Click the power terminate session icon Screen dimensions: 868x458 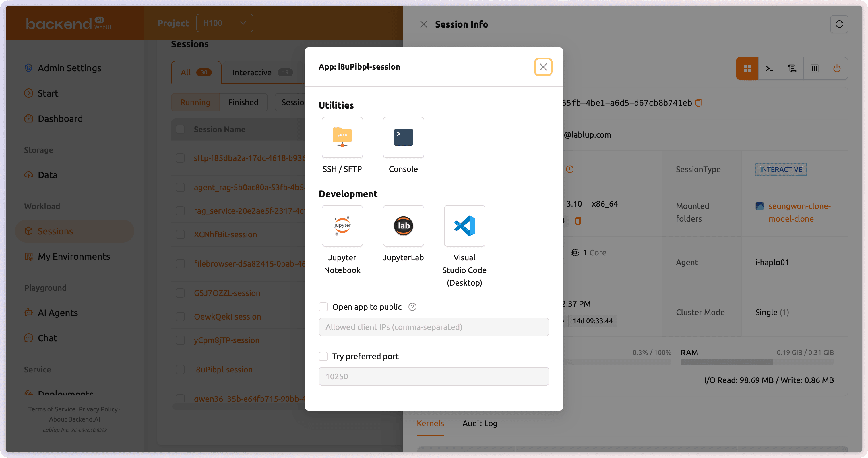[837, 68]
